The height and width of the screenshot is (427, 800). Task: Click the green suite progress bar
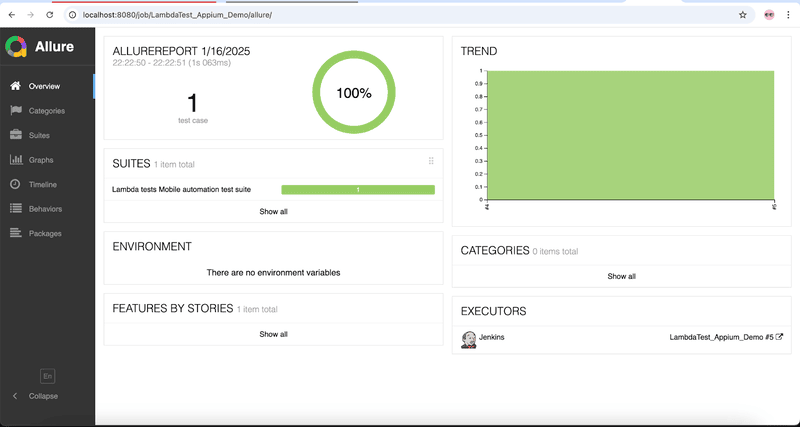(x=358, y=190)
